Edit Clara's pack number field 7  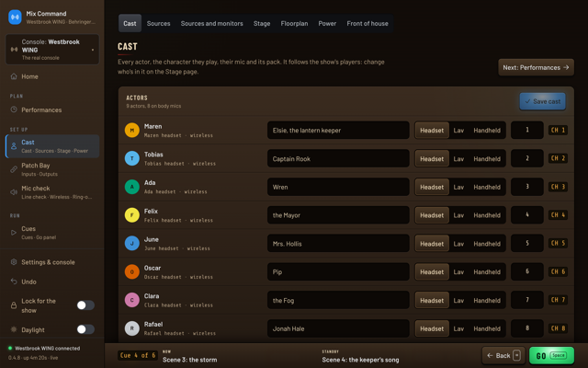pyautogui.click(x=526, y=300)
